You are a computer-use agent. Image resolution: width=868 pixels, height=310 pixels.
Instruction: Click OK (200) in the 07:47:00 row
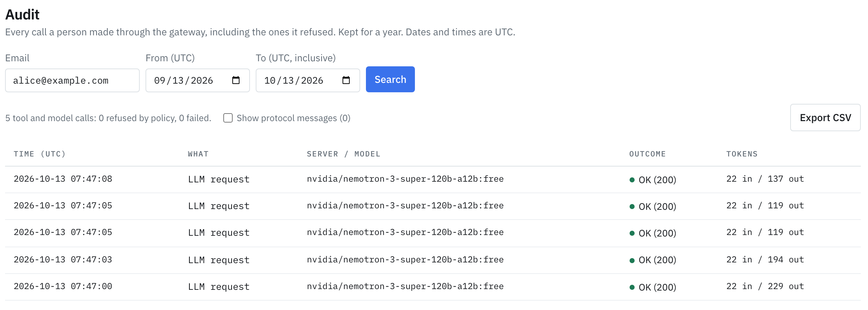(x=653, y=287)
